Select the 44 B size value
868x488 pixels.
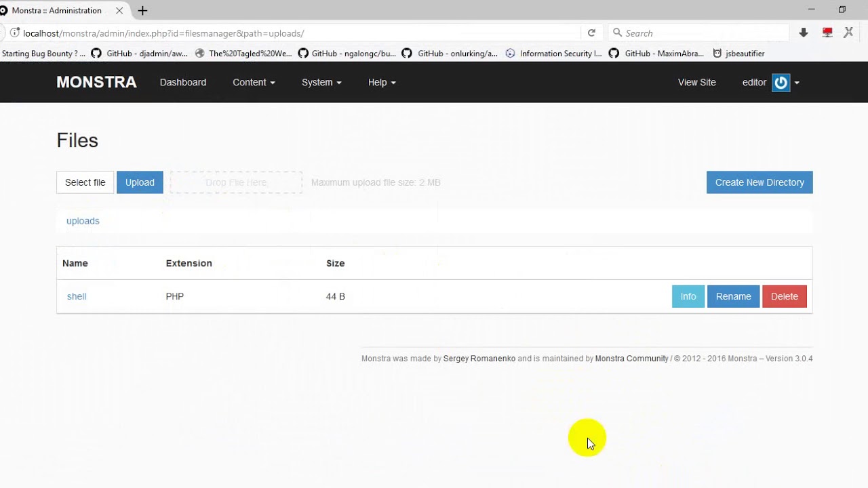336,296
